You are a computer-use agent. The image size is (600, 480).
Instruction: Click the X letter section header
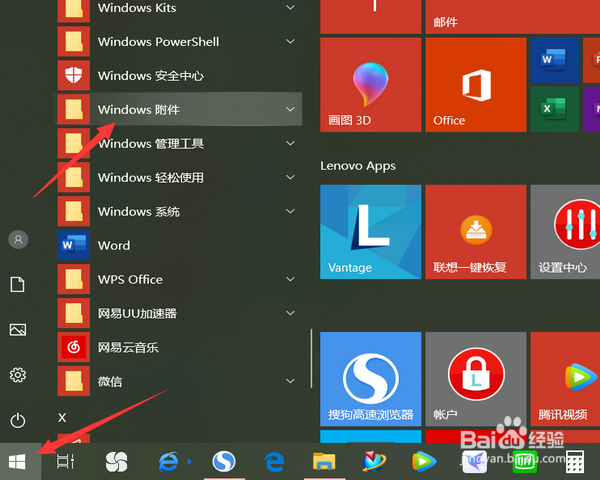[x=62, y=417]
